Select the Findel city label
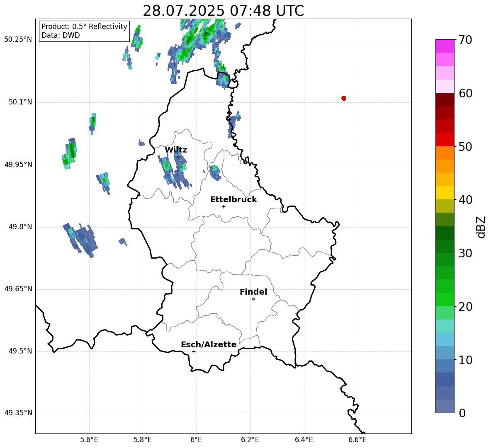The height and width of the screenshot is (448, 491). (x=253, y=292)
